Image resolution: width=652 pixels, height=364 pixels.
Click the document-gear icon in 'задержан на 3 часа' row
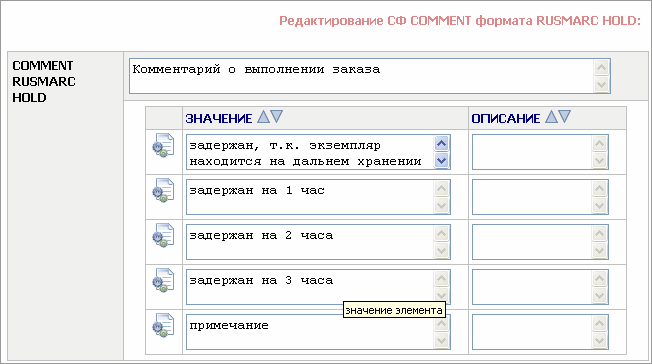click(163, 280)
